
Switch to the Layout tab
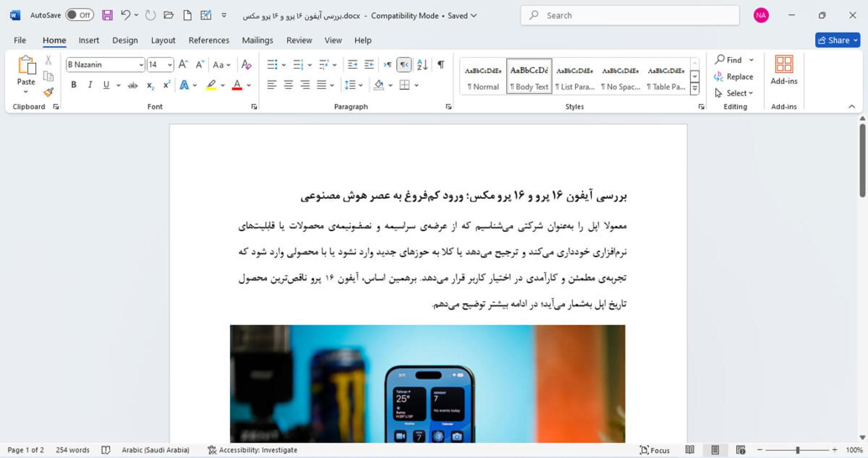163,40
